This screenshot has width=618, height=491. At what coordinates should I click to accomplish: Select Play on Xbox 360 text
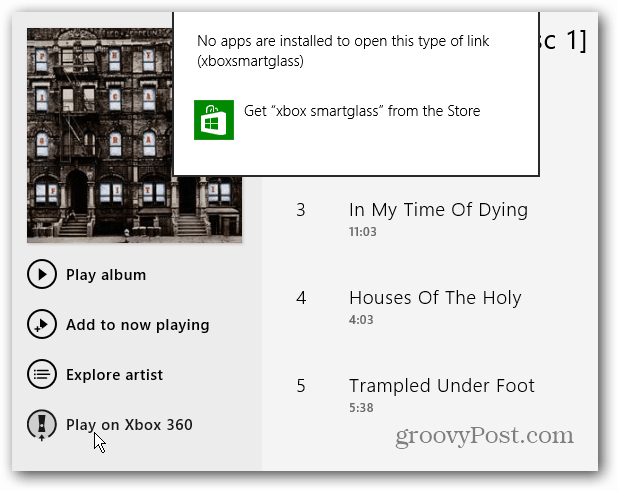point(129,425)
